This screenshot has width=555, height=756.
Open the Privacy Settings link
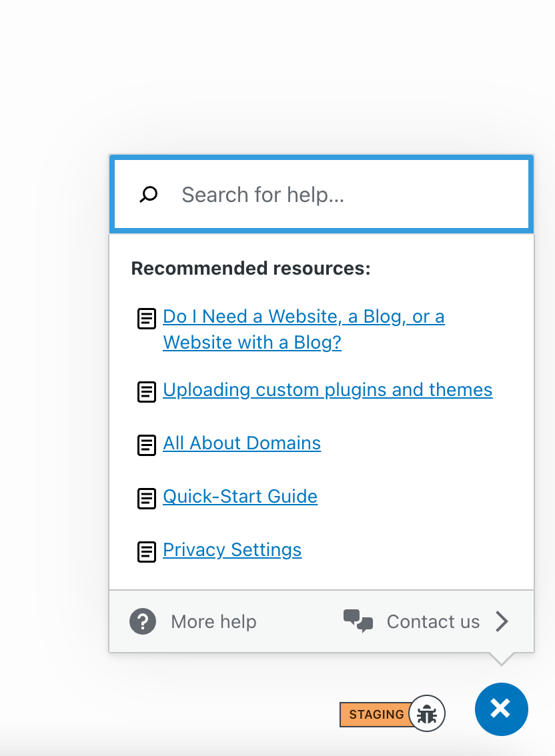tap(232, 550)
